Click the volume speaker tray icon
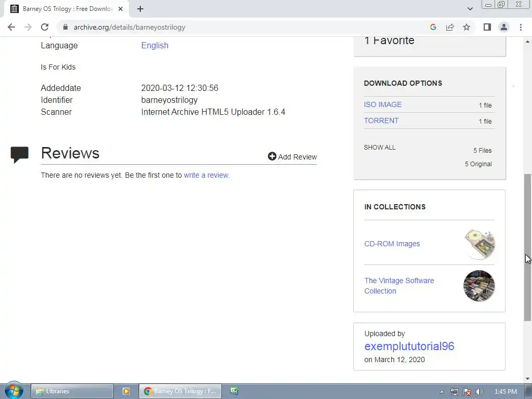Viewport: 532px width, 399px height. (479, 392)
